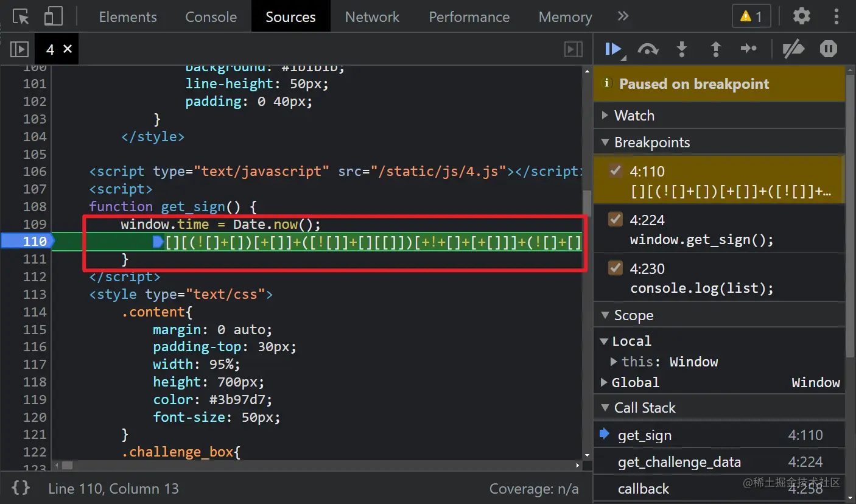The height and width of the screenshot is (504, 856).
Task: Switch to the Elements tab
Action: coord(128,16)
